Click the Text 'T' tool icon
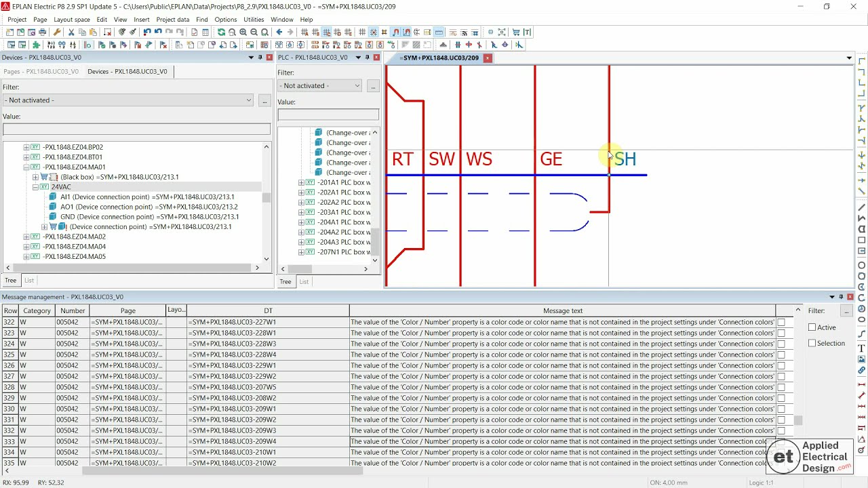The image size is (868, 488). point(527,33)
